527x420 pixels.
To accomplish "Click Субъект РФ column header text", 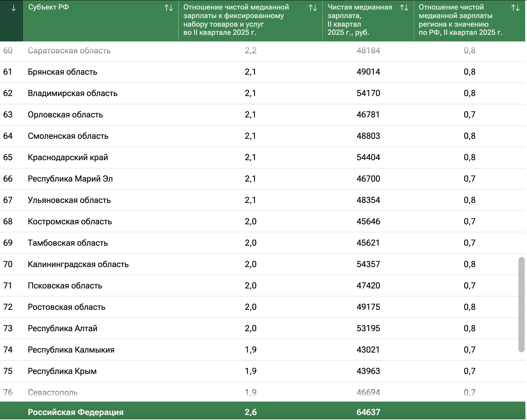I will (x=48, y=7).
